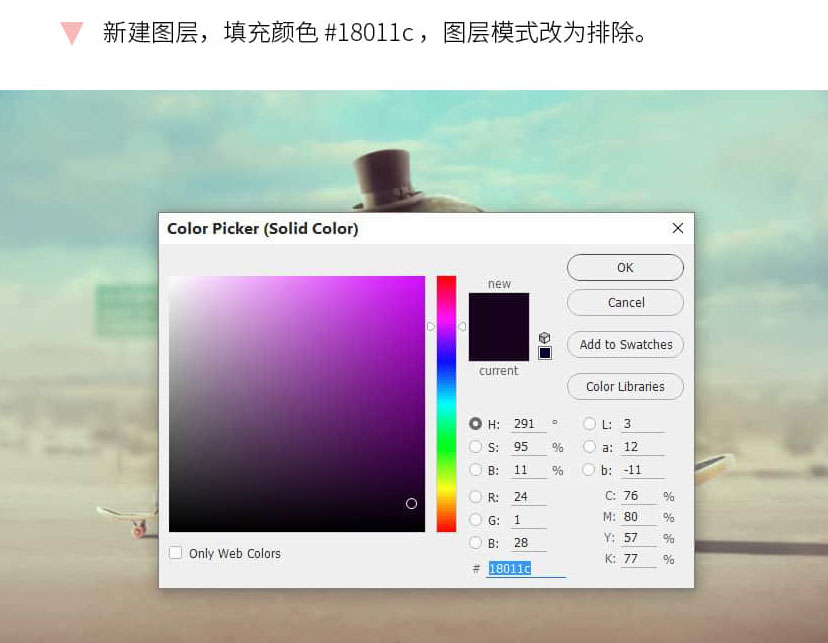Click Add to Swatches button
The width and height of the screenshot is (828, 643).
pyautogui.click(x=625, y=345)
